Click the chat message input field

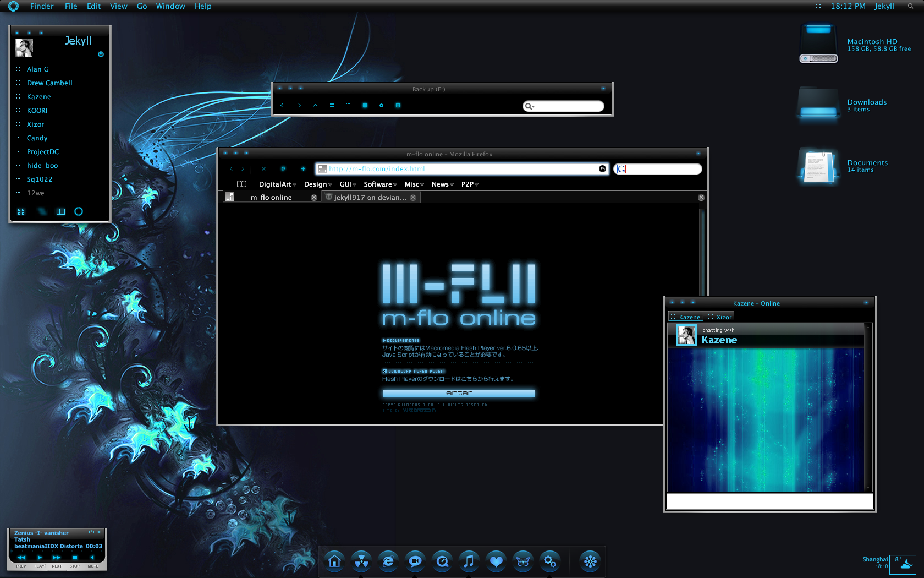pyautogui.click(x=770, y=501)
